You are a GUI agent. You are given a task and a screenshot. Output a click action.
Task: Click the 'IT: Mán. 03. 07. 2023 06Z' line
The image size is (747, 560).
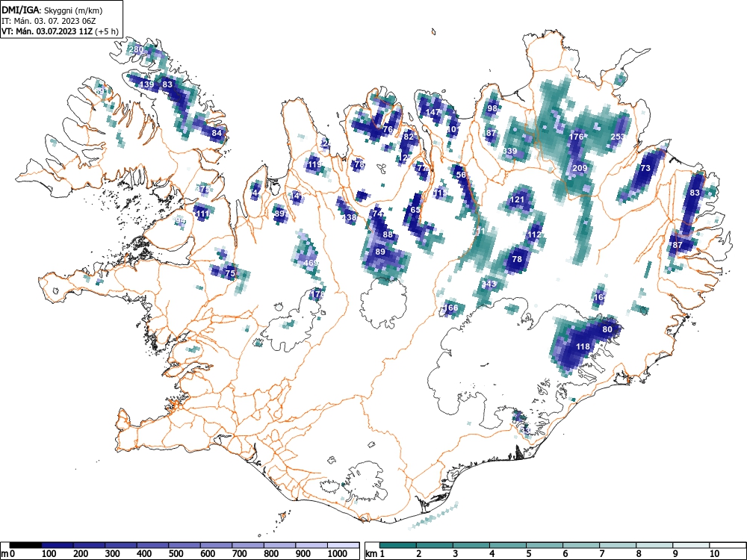tap(49, 21)
